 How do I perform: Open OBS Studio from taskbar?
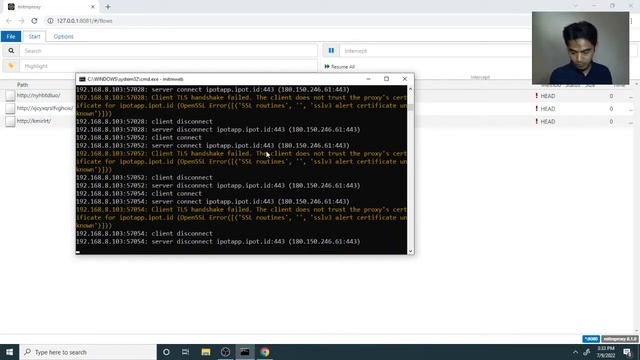click(225, 352)
